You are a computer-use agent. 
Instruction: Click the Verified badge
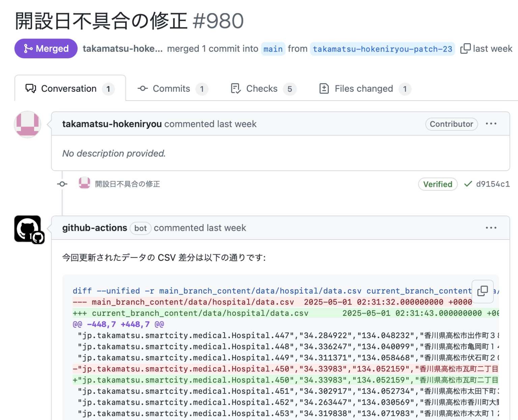(x=438, y=184)
